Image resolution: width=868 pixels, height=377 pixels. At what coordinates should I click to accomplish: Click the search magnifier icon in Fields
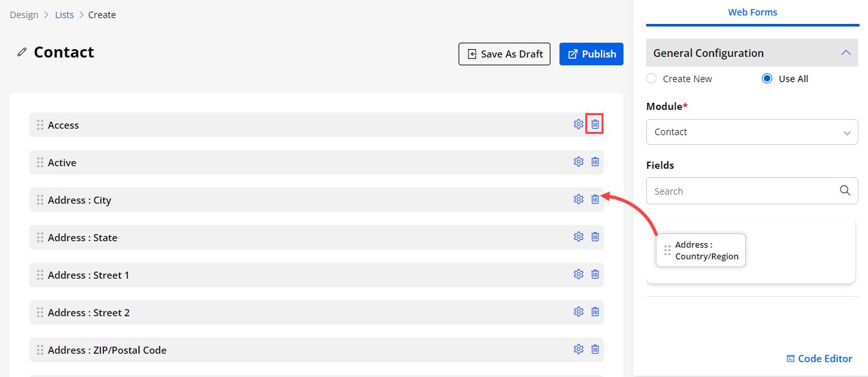845,191
